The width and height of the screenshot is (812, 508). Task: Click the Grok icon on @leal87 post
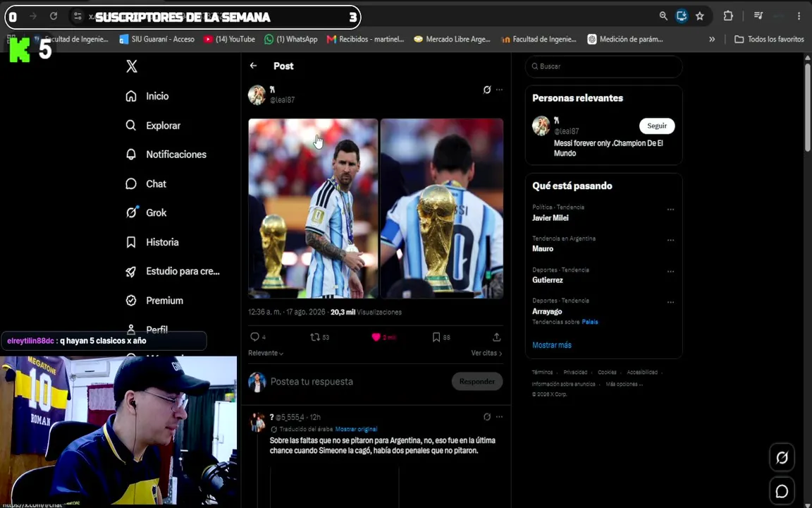click(487, 90)
